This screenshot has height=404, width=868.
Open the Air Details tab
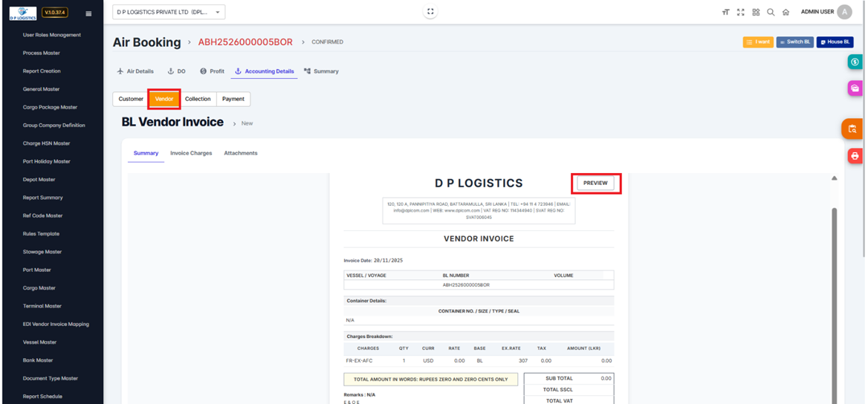135,71
